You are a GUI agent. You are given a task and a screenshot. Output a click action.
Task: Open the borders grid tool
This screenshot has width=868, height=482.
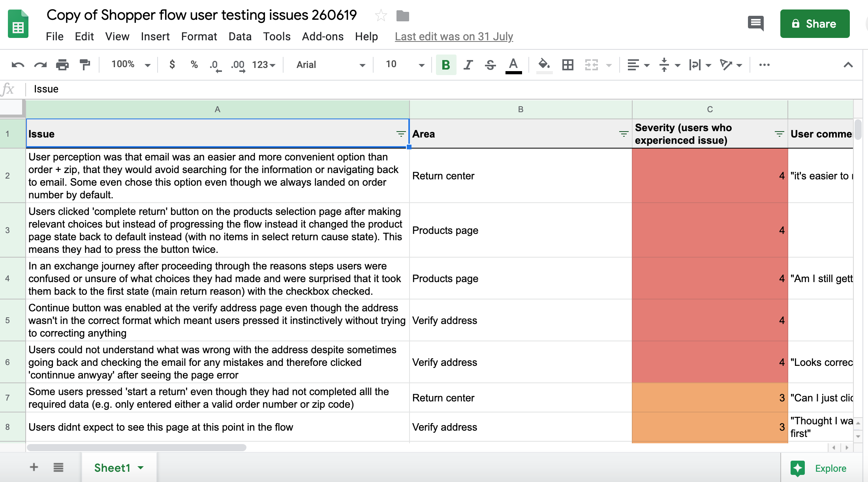567,65
